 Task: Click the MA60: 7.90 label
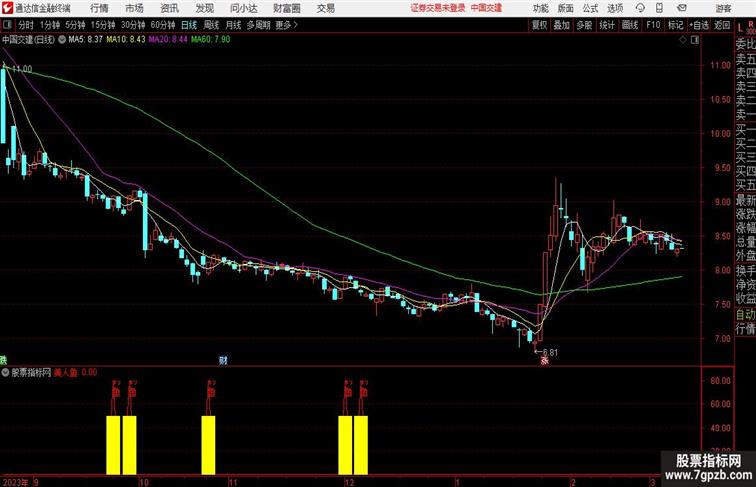point(211,40)
